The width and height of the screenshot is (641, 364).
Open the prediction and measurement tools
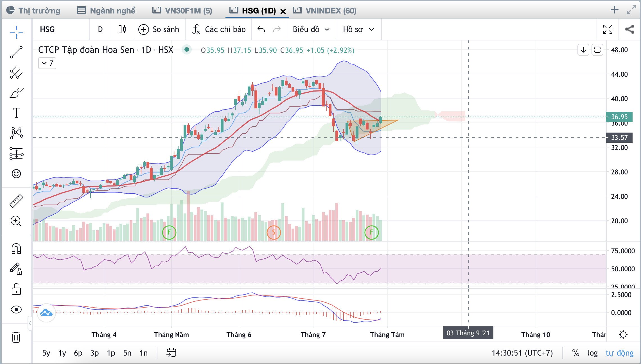pyautogui.click(x=16, y=154)
